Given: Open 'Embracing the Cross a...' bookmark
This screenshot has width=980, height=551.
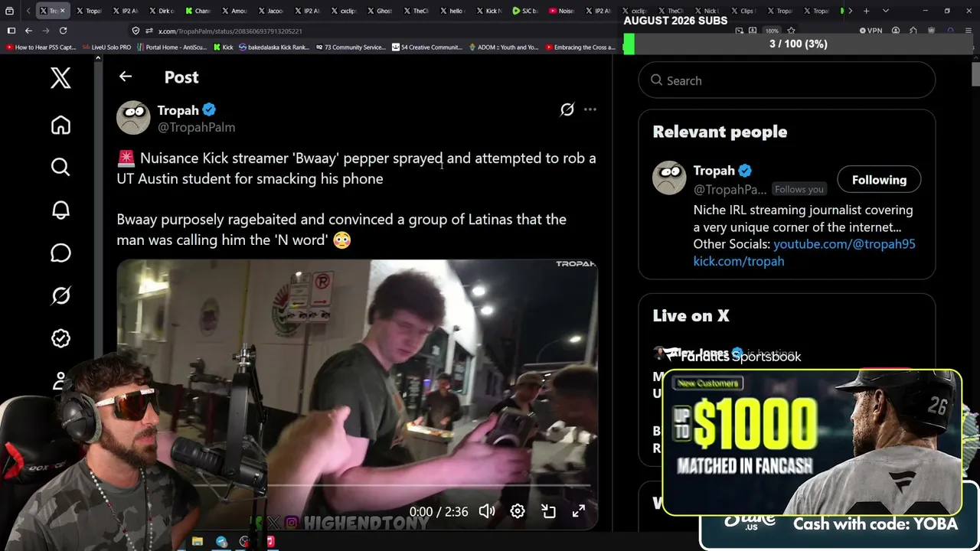Looking at the screenshot, I should (x=580, y=47).
